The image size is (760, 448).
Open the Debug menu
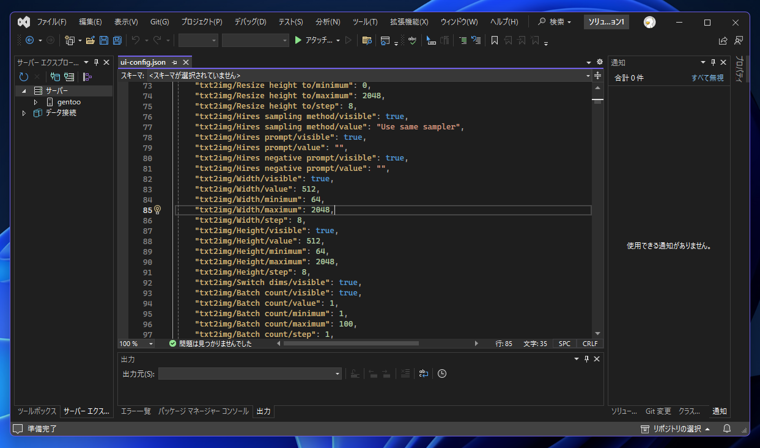coord(250,22)
